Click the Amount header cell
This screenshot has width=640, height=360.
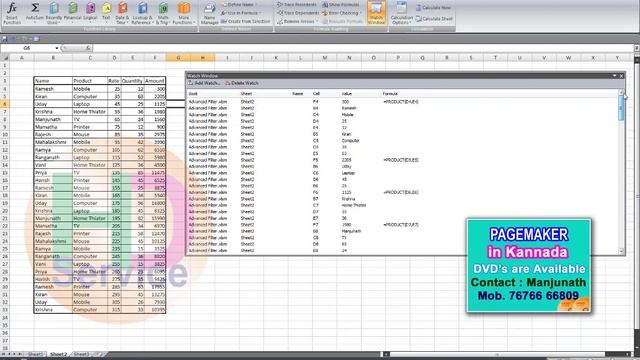tap(155, 81)
